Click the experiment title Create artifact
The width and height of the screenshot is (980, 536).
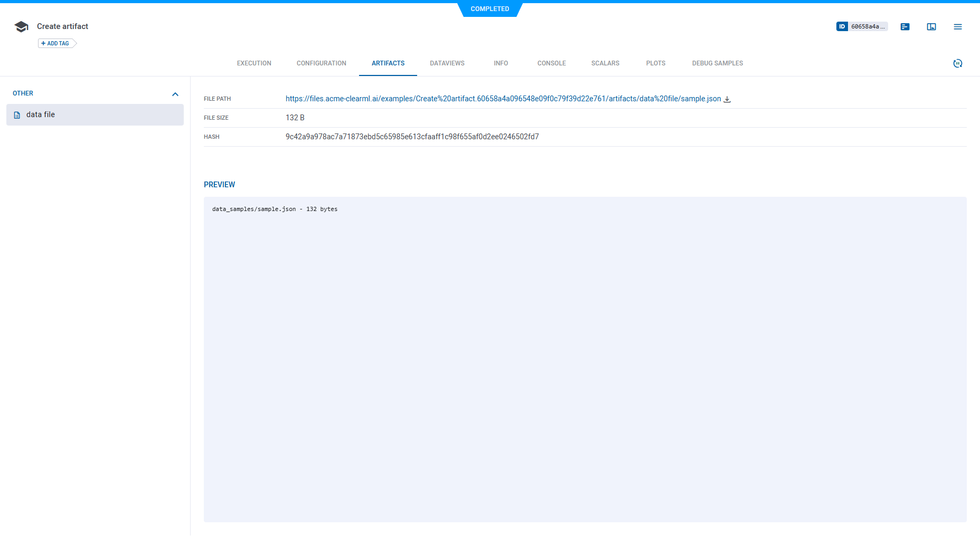click(62, 26)
